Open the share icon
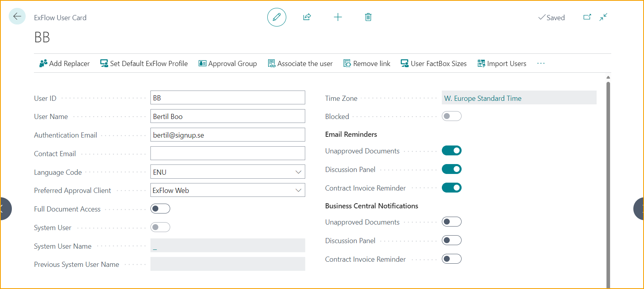Screen dimensions: 644x289 click(x=307, y=17)
